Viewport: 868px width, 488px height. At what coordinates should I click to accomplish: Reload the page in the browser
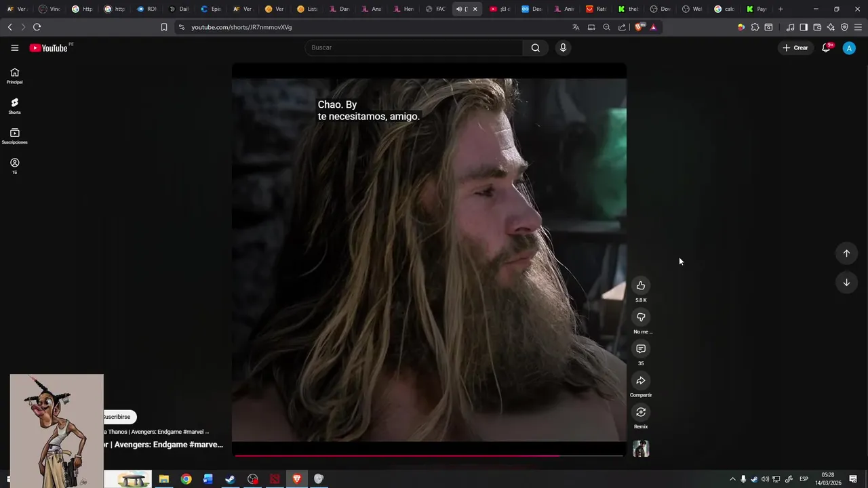pos(37,27)
